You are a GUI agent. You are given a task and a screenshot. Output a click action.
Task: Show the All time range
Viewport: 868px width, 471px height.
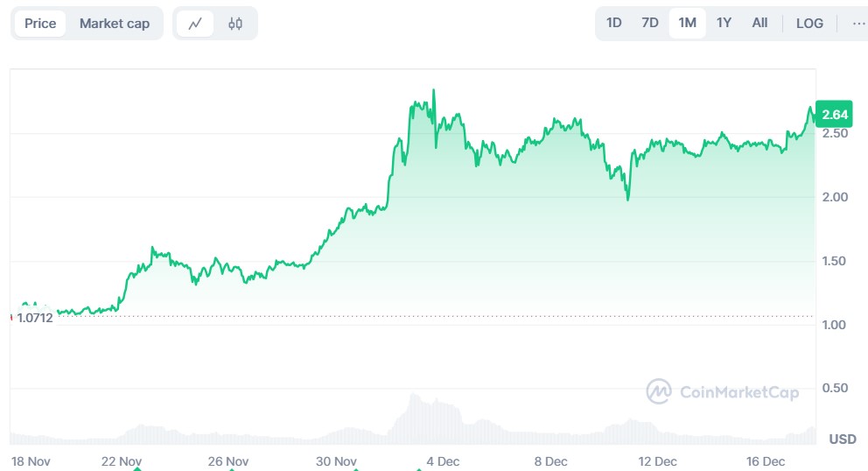[759, 23]
